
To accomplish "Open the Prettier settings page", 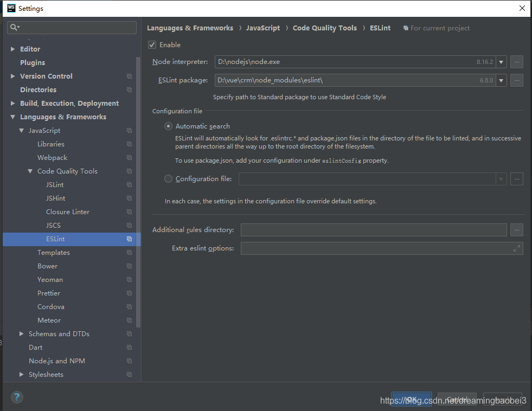I will coord(49,293).
